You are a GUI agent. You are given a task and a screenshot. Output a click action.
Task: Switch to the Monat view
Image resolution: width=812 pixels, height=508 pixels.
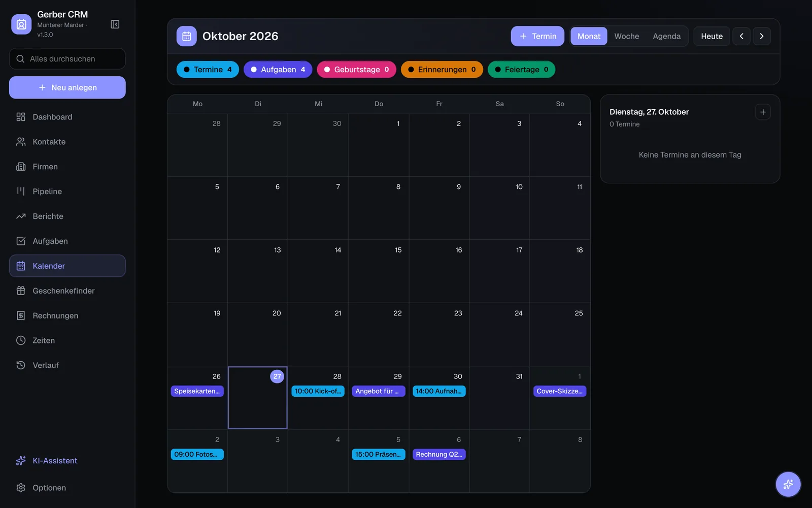pyautogui.click(x=589, y=36)
